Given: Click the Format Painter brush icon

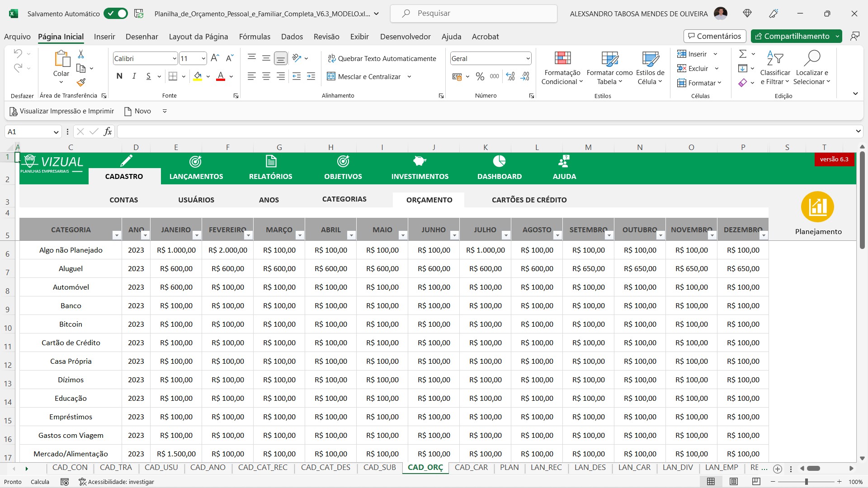Looking at the screenshot, I should (x=81, y=82).
